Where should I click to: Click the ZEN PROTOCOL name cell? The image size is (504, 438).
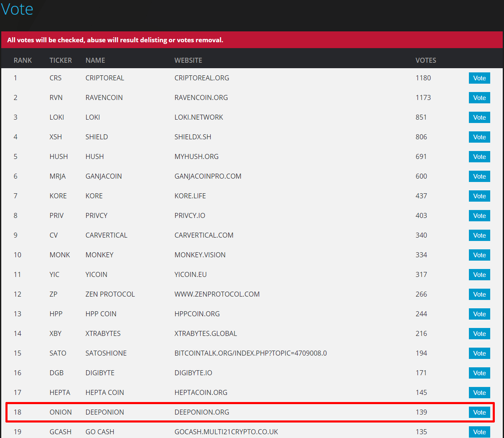110,294
